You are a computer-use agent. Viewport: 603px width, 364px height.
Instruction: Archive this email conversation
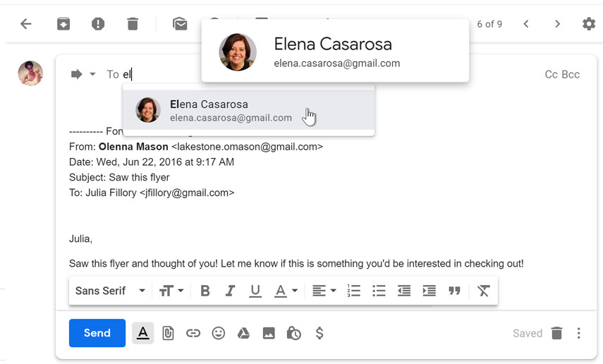[x=63, y=24]
